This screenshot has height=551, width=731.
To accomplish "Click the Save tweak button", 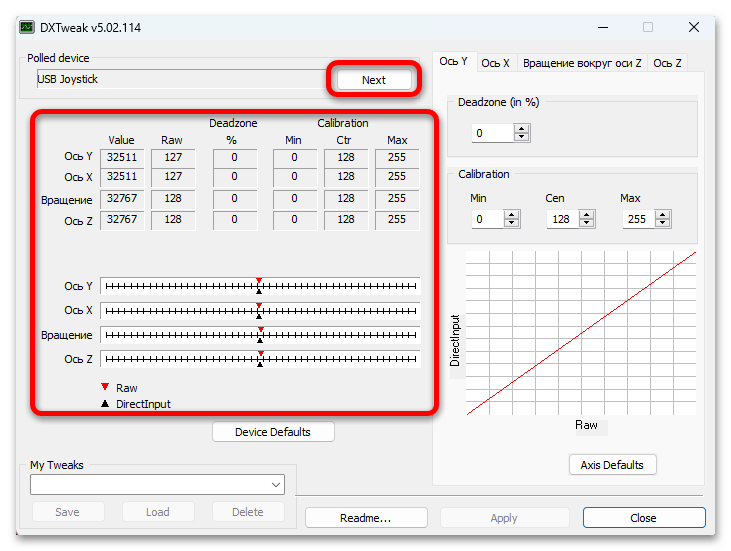I will (68, 512).
